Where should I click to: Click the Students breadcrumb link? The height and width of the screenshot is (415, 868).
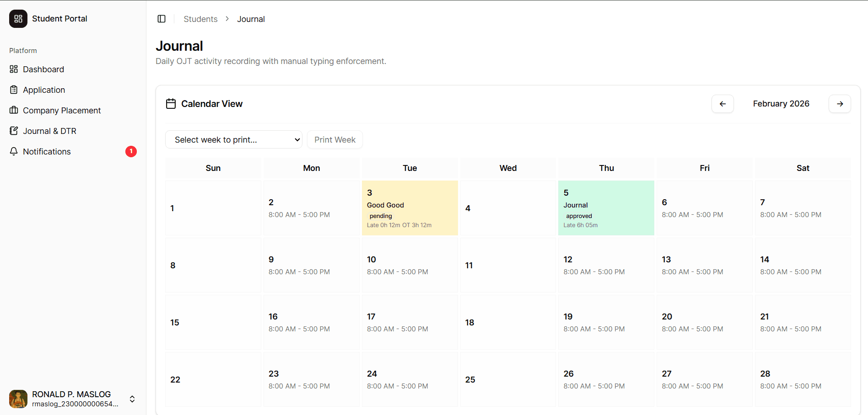(200, 19)
